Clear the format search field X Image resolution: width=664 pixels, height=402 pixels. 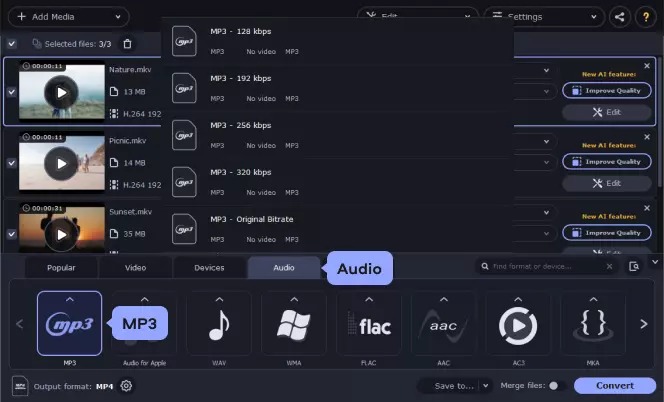click(x=609, y=266)
